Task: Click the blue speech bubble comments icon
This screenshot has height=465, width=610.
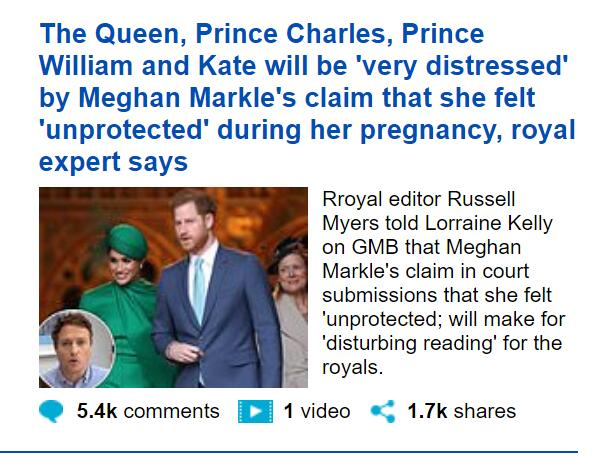Action: click(51, 412)
